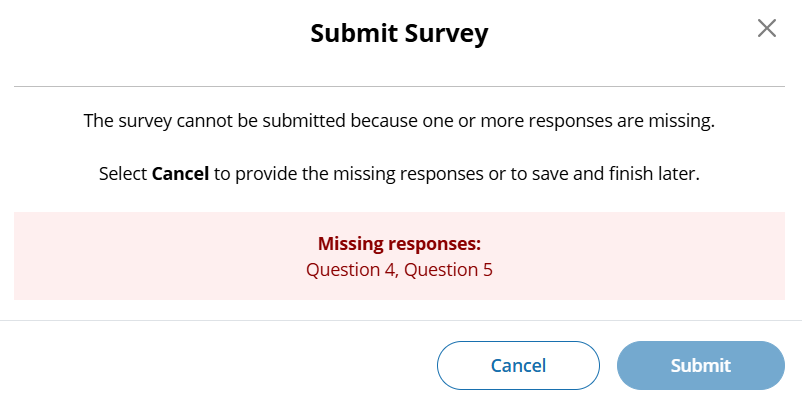
Task: Click the Submit Survey dialog title
Action: 399,34
